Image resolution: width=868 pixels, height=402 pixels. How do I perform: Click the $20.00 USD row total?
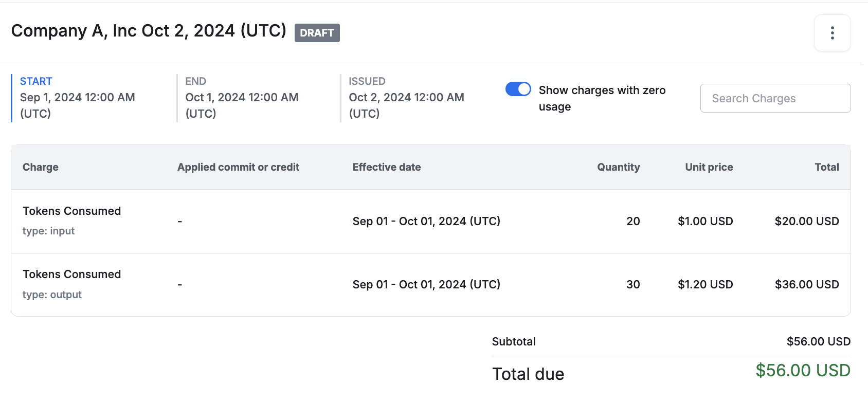coord(806,222)
